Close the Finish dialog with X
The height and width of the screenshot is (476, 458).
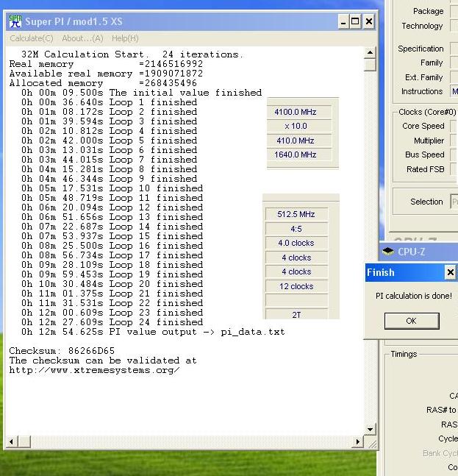[451, 272]
